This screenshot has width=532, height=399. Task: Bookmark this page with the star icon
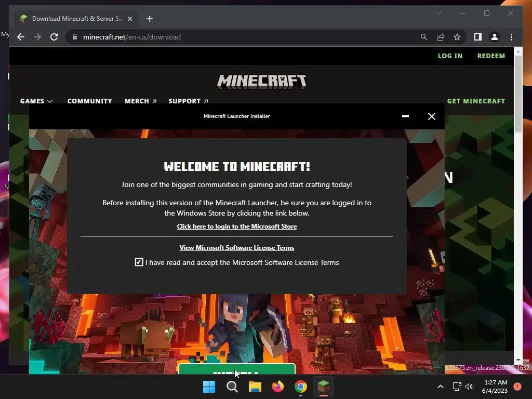[x=457, y=37]
